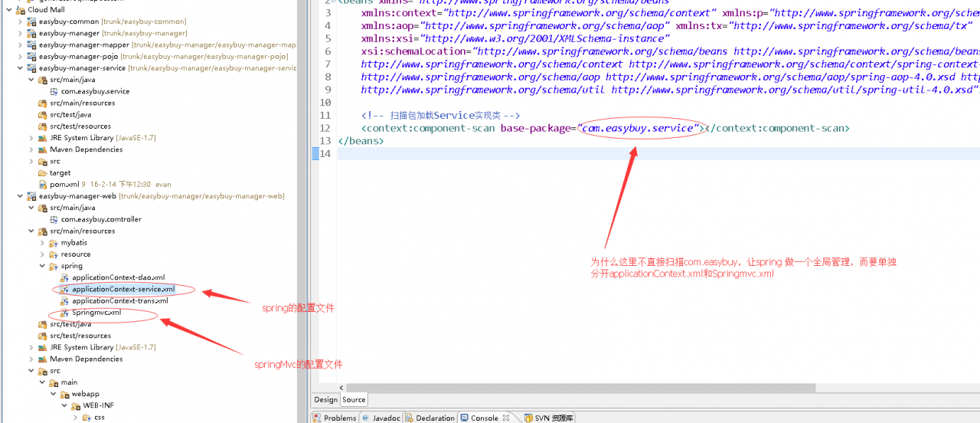Expand the easybuy-manager-mapper project
The image size is (980, 423).
click(21, 45)
